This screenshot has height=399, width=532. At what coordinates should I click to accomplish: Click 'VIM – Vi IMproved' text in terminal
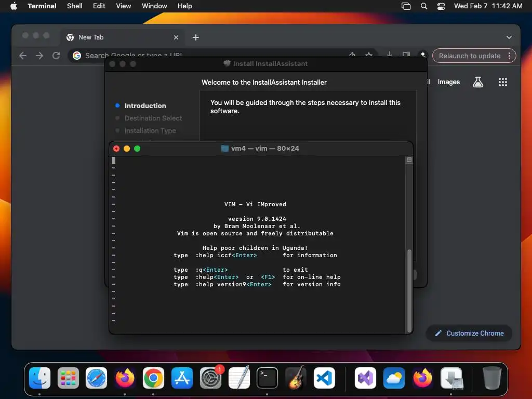point(255,204)
